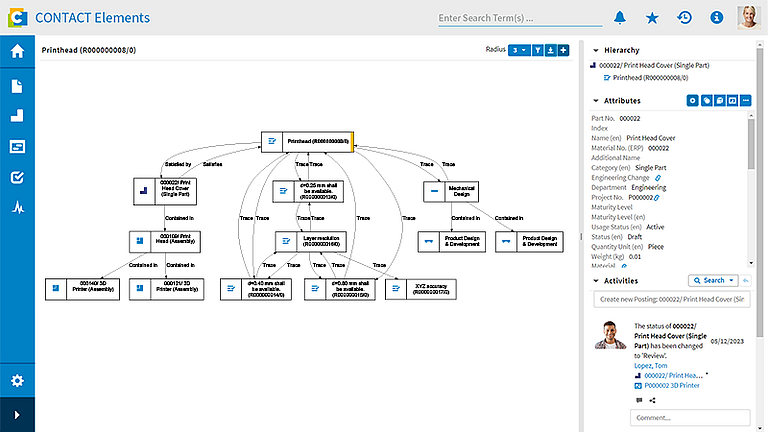
Task: Open history clock icon
Action: pos(684,18)
